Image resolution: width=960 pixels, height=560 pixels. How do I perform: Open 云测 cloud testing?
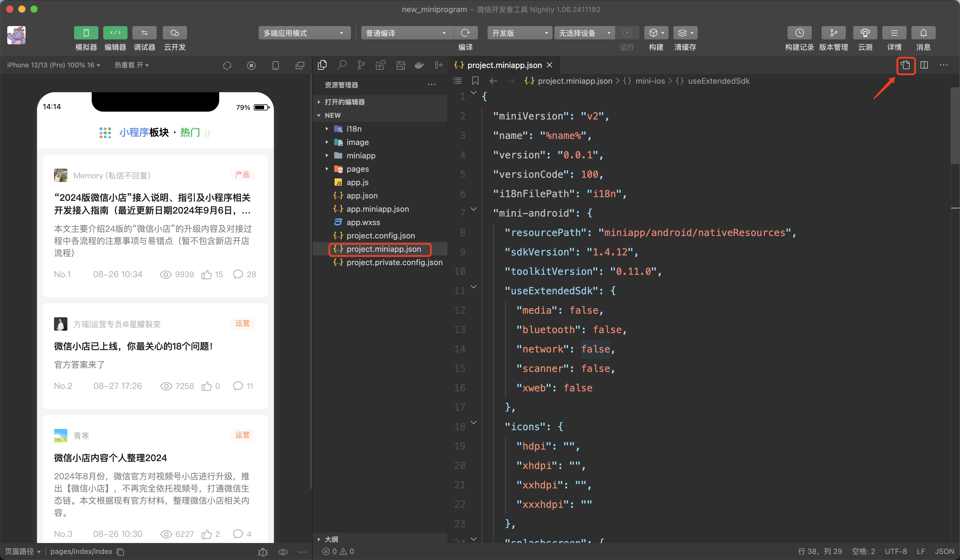(865, 33)
